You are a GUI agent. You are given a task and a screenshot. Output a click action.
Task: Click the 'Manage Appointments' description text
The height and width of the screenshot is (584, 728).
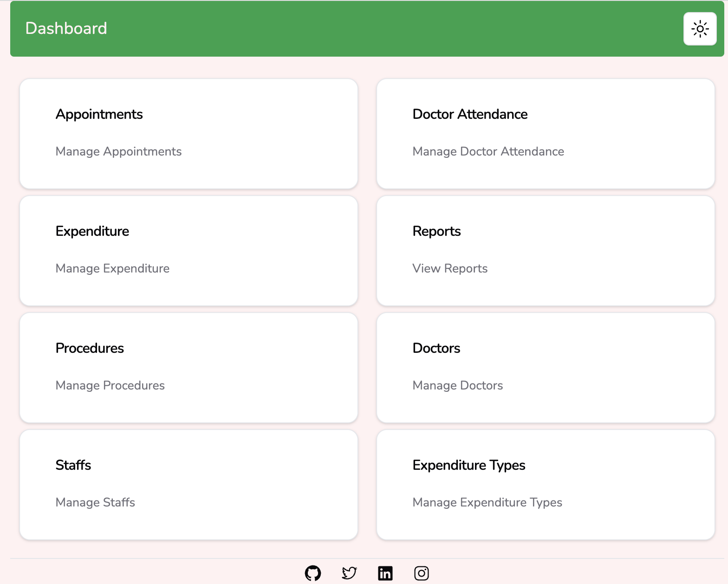pyautogui.click(x=118, y=152)
